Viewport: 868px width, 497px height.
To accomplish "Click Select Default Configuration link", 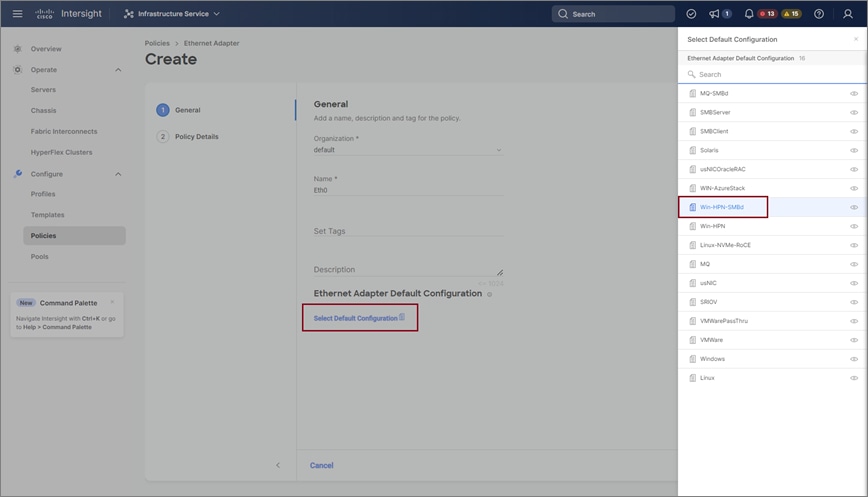I will 359,318.
